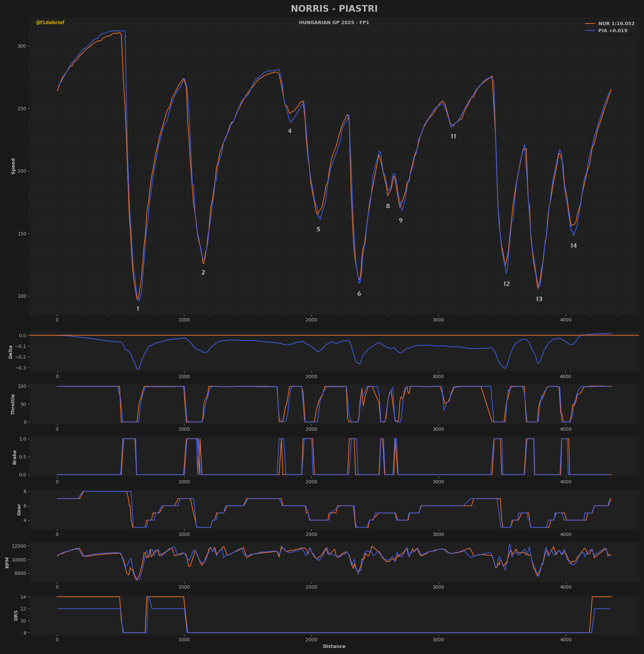
Task: Click the 1.0 tick on the Brake axis
Action: 23,439
